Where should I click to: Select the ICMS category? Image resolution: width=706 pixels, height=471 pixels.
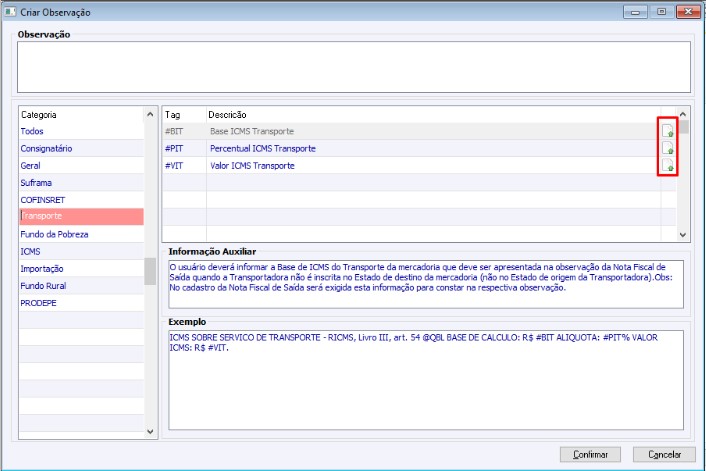(x=81, y=251)
